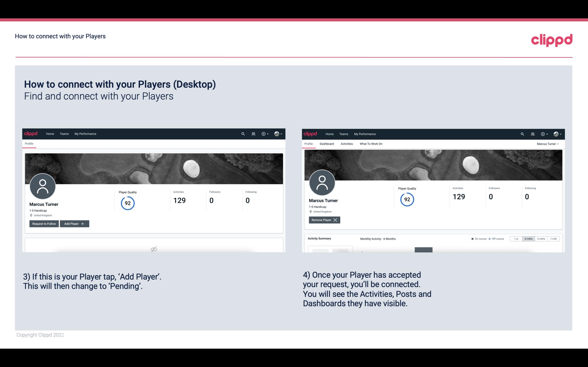This screenshot has height=367, width=588.
Task: Open the 'My Performance' menu item
Action: pyautogui.click(x=85, y=134)
